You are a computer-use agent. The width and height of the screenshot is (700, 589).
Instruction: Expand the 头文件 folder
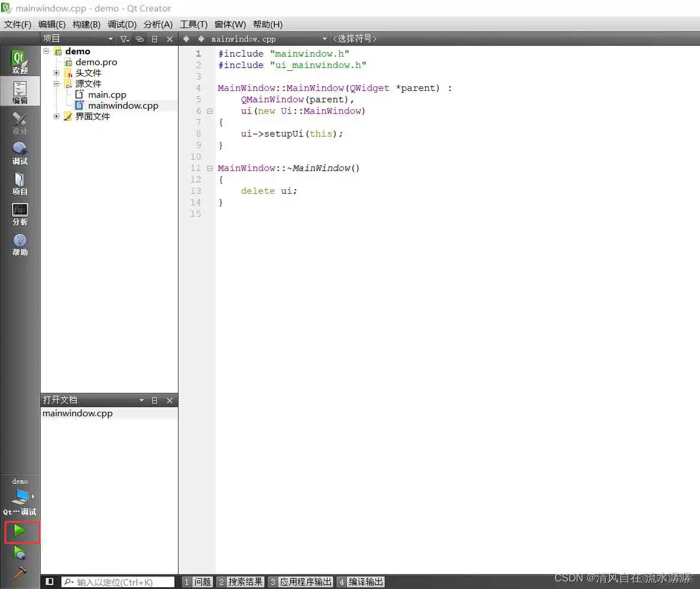click(x=56, y=73)
